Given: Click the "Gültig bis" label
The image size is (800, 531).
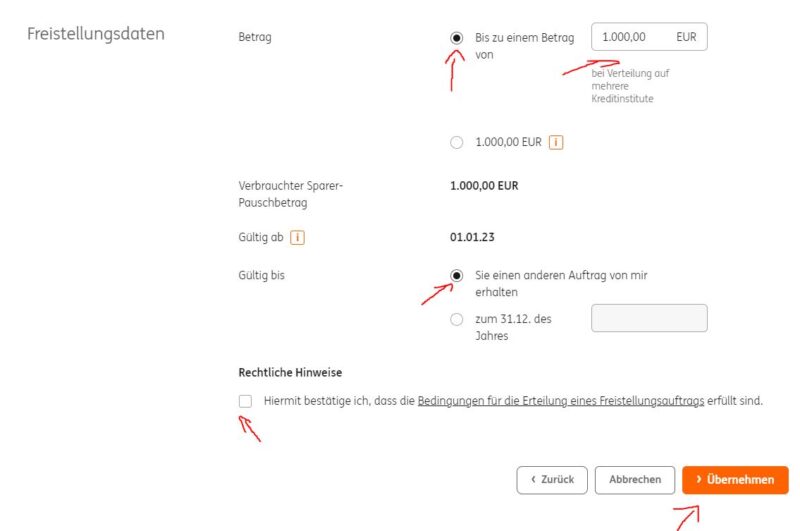Looking at the screenshot, I should pos(262,275).
